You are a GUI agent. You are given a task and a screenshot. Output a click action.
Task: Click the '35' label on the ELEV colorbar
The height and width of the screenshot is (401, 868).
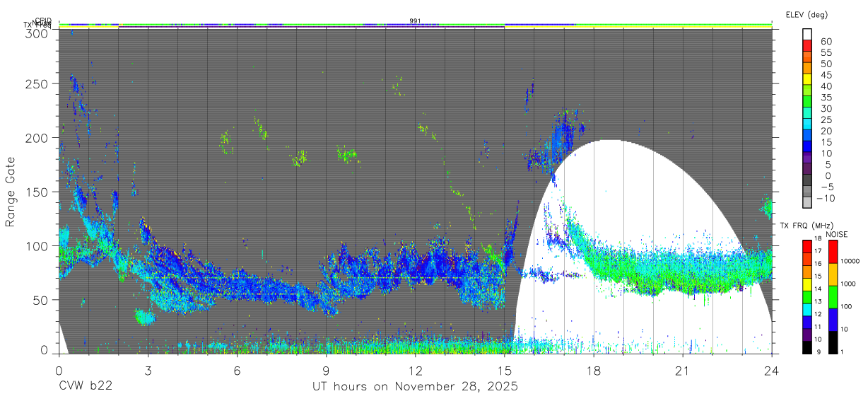(x=826, y=97)
